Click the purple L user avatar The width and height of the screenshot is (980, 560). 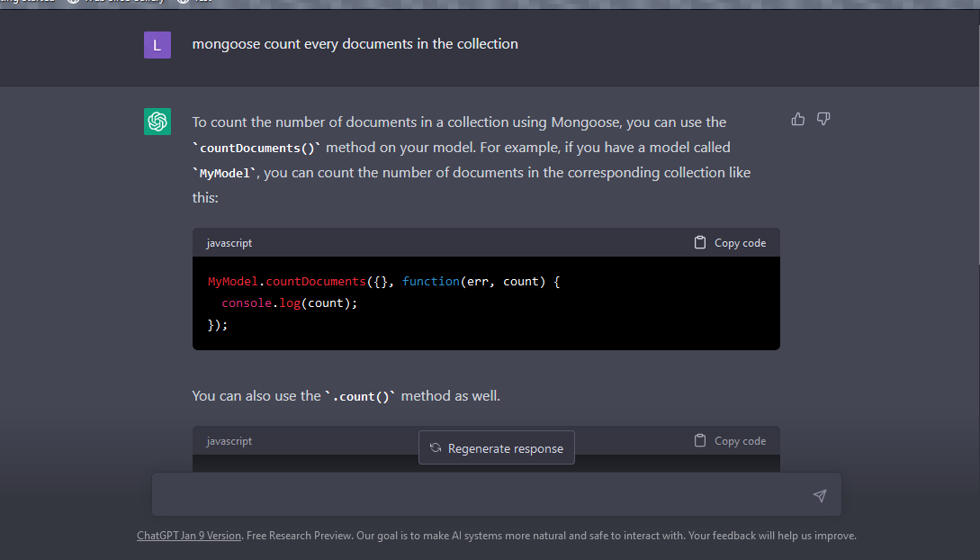pyautogui.click(x=157, y=45)
